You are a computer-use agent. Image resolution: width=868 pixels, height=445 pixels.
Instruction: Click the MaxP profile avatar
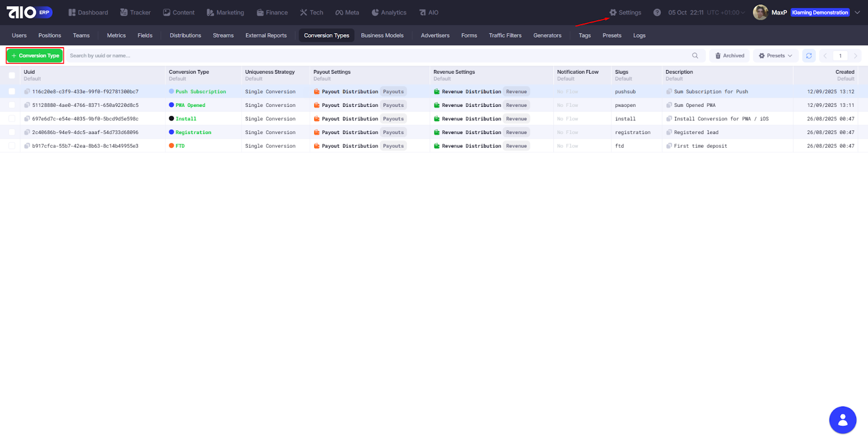tap(760, 12)
